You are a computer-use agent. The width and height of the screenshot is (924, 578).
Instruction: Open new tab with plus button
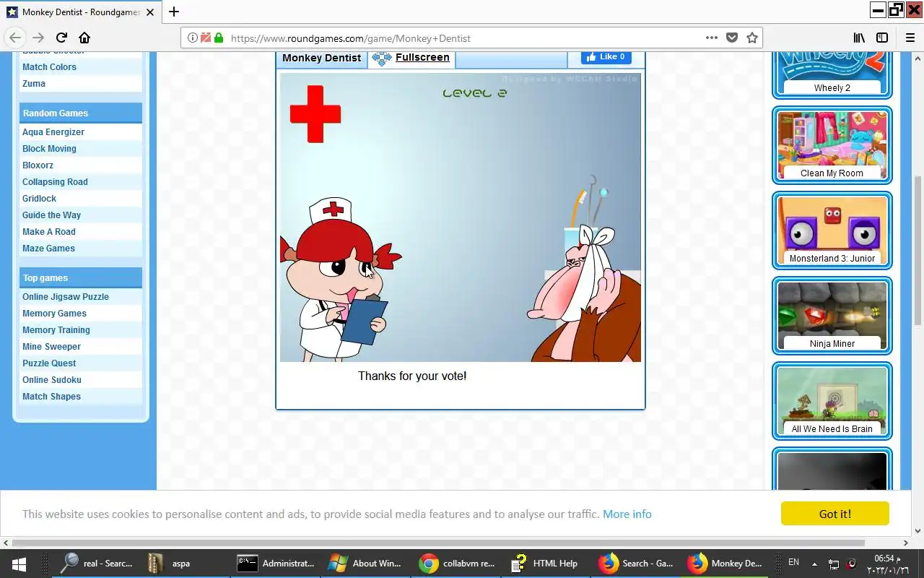(174, 12)
